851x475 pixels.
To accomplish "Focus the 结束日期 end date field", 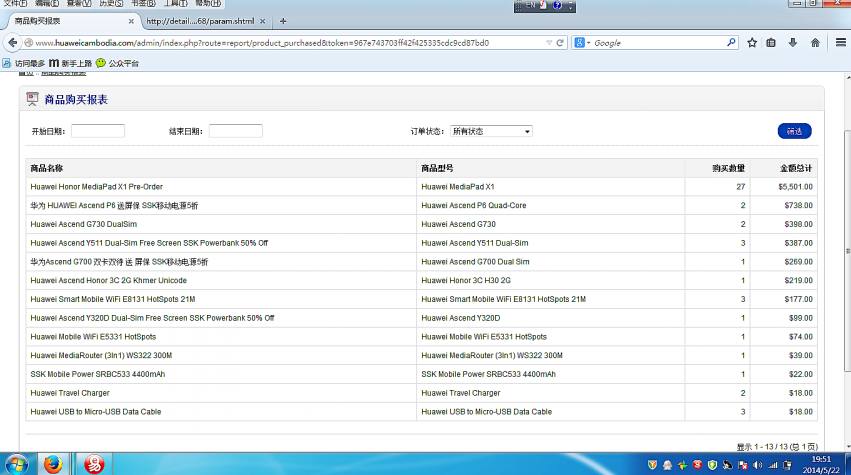I will (236, 131).
